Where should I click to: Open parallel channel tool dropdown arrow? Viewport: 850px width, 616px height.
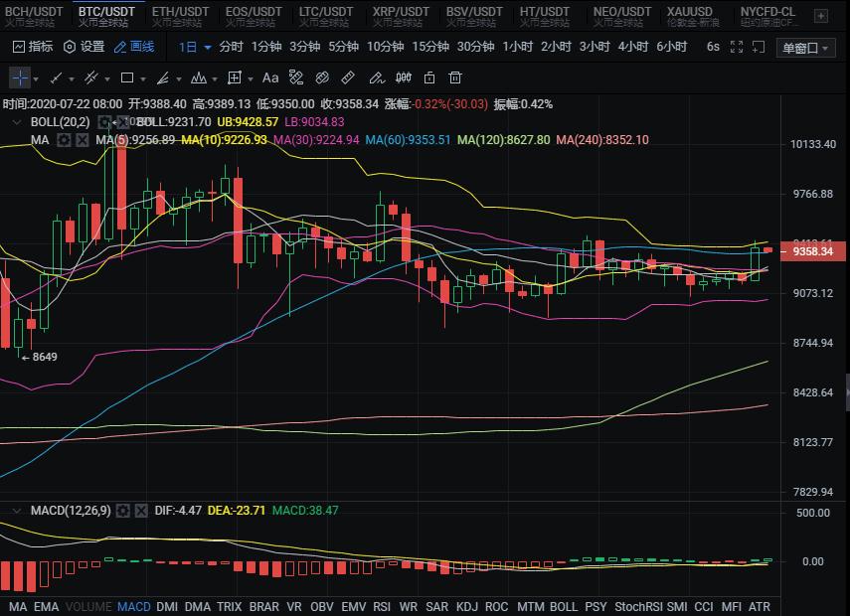(107, 79)
